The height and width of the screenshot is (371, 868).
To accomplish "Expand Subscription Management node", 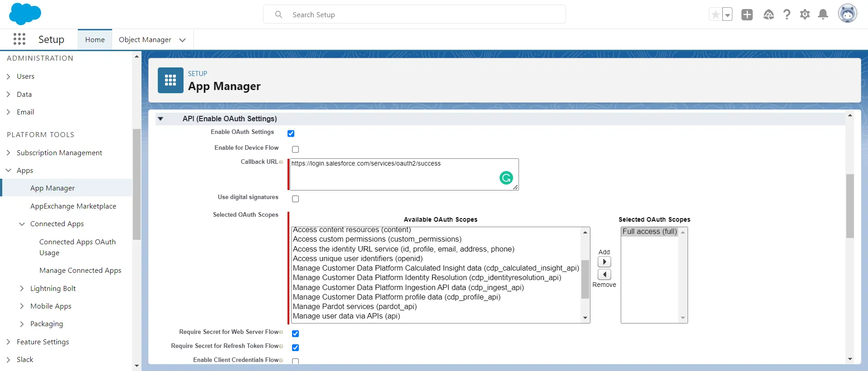I will tap(8, 153).
